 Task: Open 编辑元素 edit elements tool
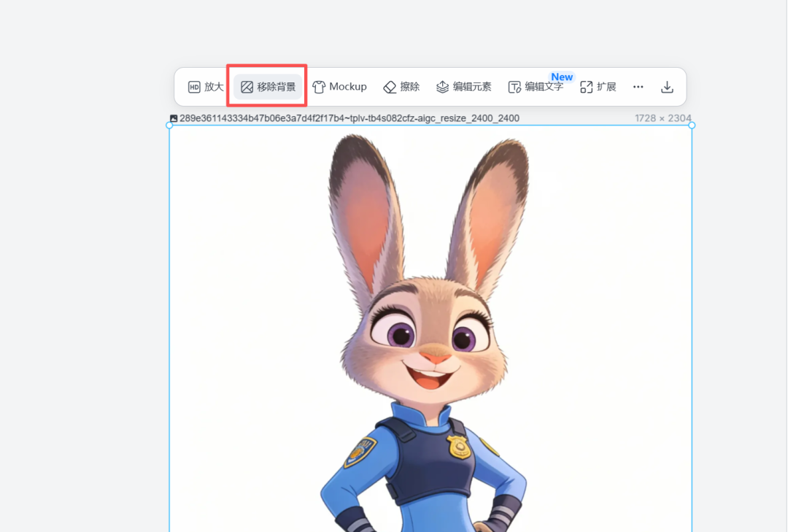(x=463, y=87)
